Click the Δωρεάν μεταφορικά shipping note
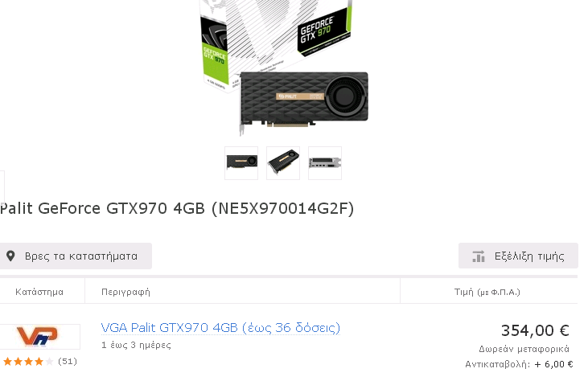Viewport: 588px width, 381px height. click(524, 349)
